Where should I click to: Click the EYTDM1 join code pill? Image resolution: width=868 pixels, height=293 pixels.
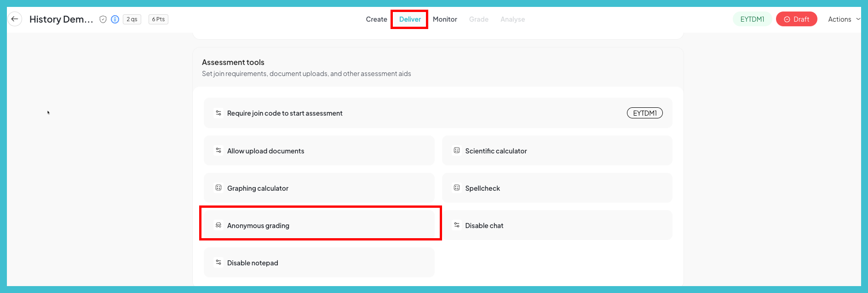pos(644,113)
